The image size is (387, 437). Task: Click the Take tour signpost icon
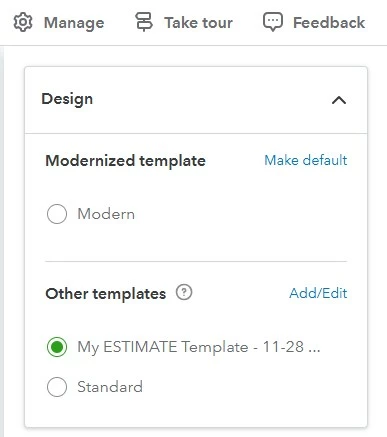point(144,22)
